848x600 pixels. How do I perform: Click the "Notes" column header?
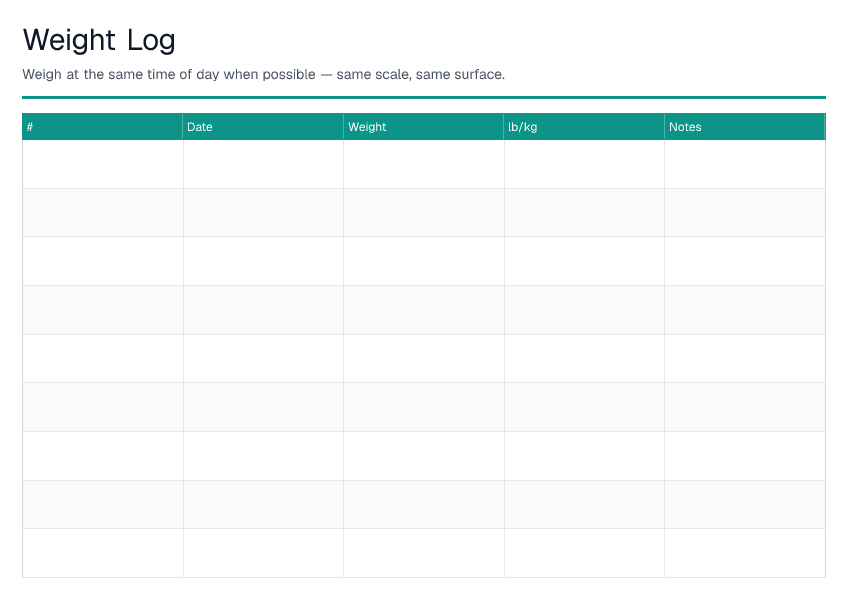point(745,127)
